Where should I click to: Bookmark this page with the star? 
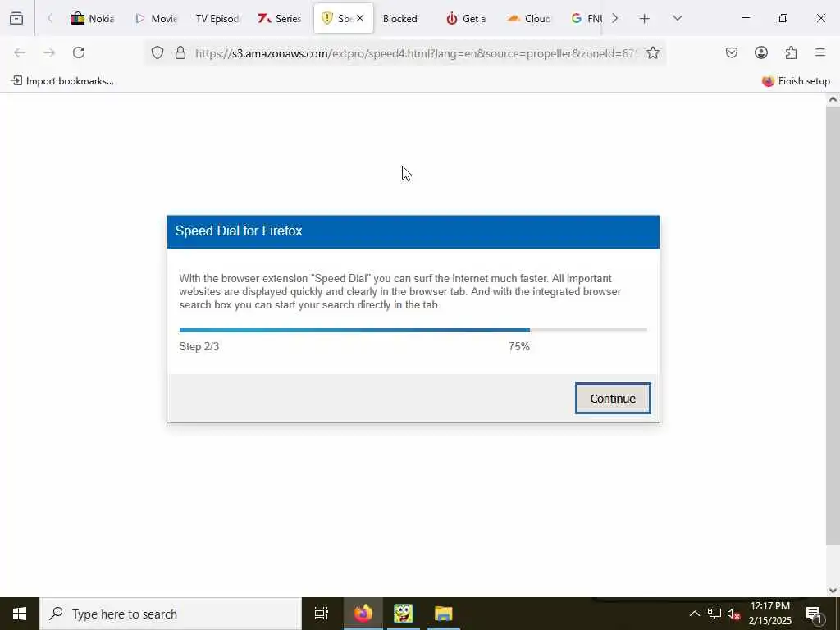coord(652,52)
